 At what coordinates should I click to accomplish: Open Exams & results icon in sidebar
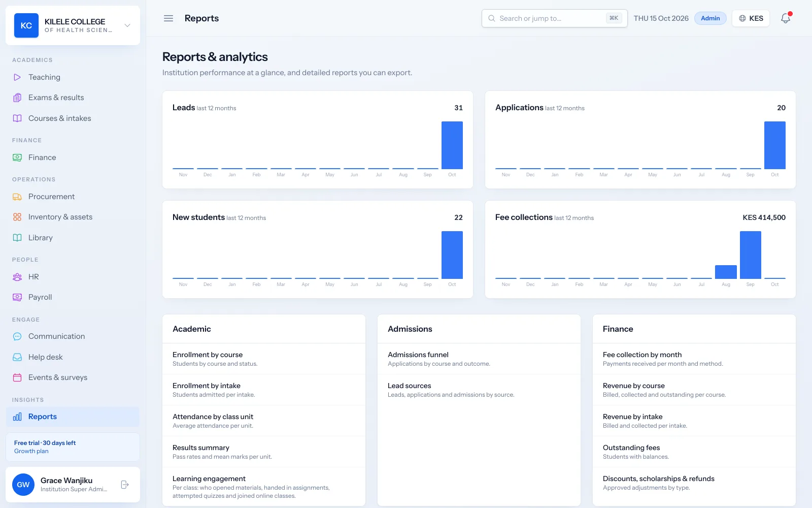(x=17, y=98)
